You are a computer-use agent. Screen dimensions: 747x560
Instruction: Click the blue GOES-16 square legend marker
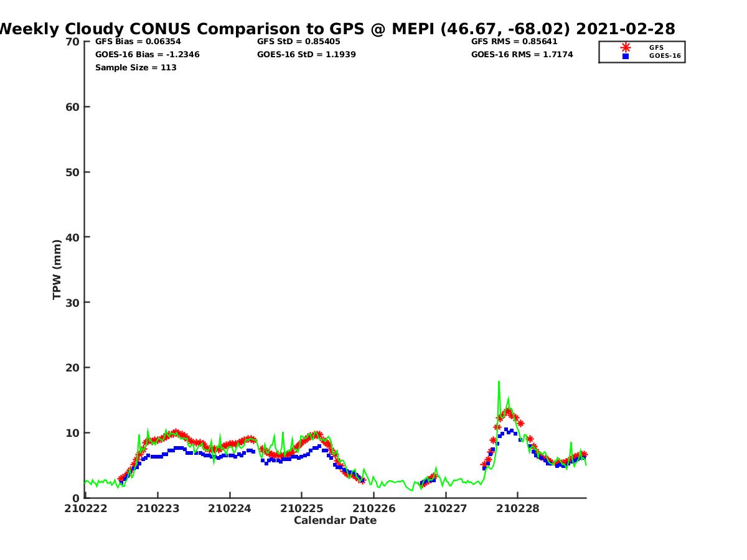(626, 56)
